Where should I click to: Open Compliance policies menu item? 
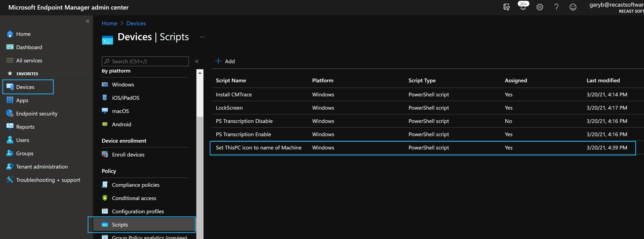135,185
